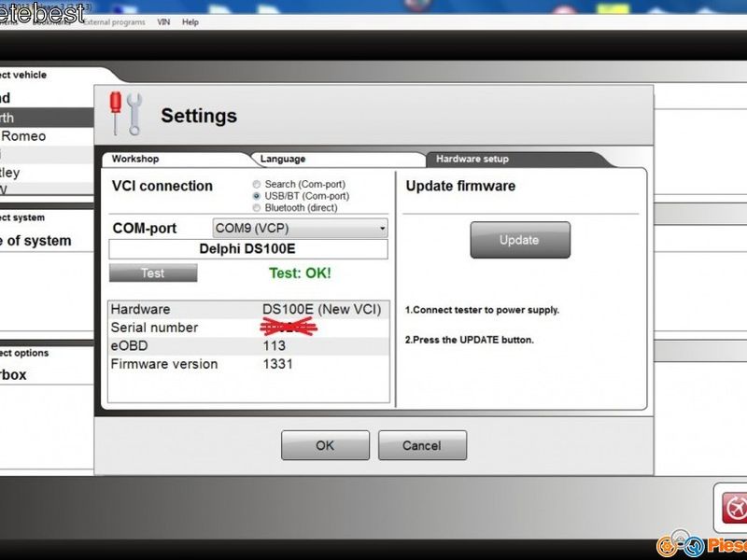Click the Settings screwdriver and wrench icon

click(x=126, y=114)
